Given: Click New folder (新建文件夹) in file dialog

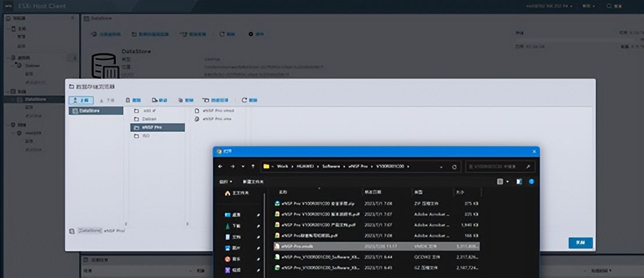Looking at the screenshot, I should pos(253,182).
